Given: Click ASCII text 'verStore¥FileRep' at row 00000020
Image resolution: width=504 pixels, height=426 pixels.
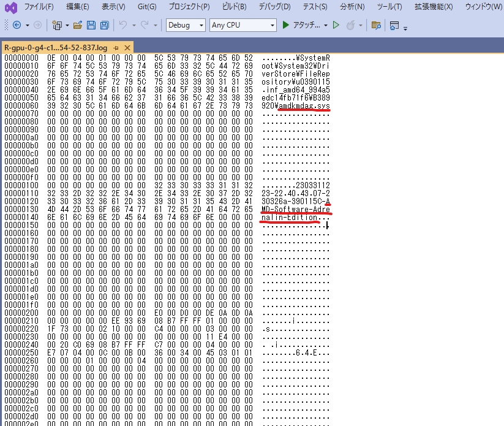Looking at the screenshot, I should point(296,74).
